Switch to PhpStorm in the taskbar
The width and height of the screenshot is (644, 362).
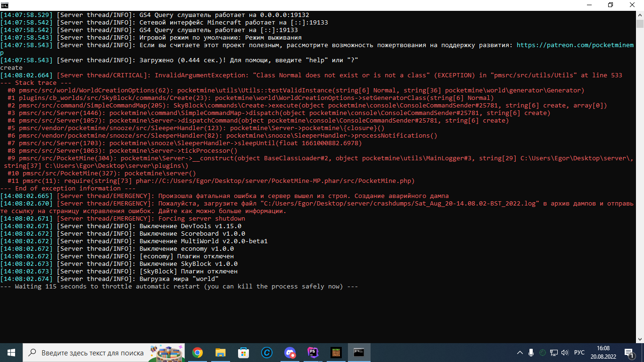(x=313, y=353)
